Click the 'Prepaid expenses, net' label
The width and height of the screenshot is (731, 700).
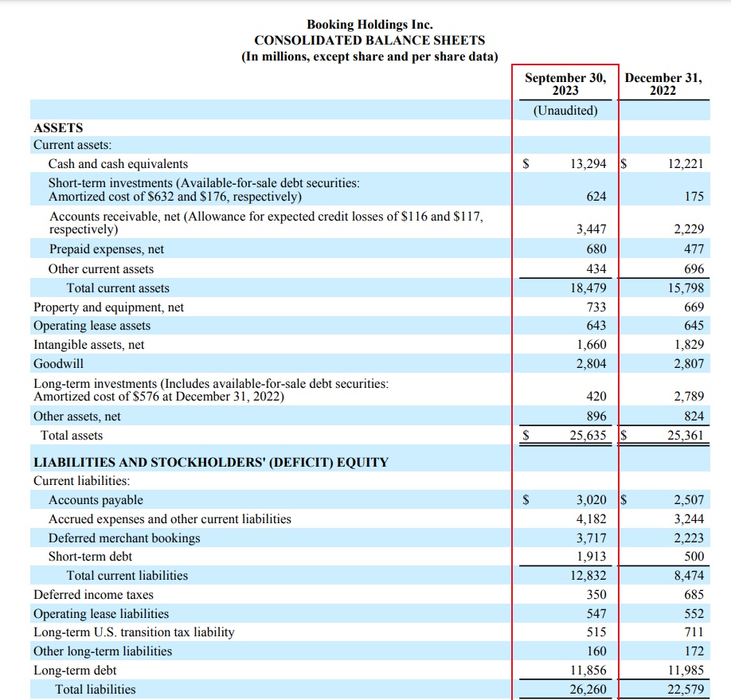coord(107,249)
